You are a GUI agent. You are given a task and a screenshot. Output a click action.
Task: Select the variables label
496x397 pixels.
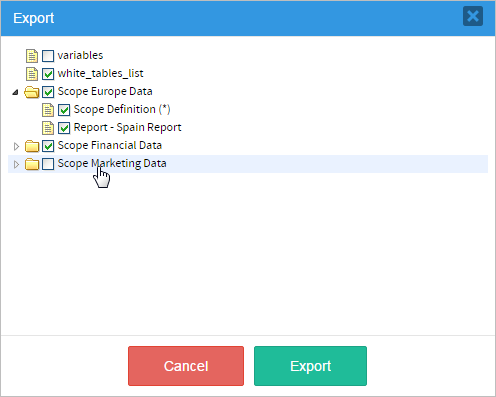(80, 55)
